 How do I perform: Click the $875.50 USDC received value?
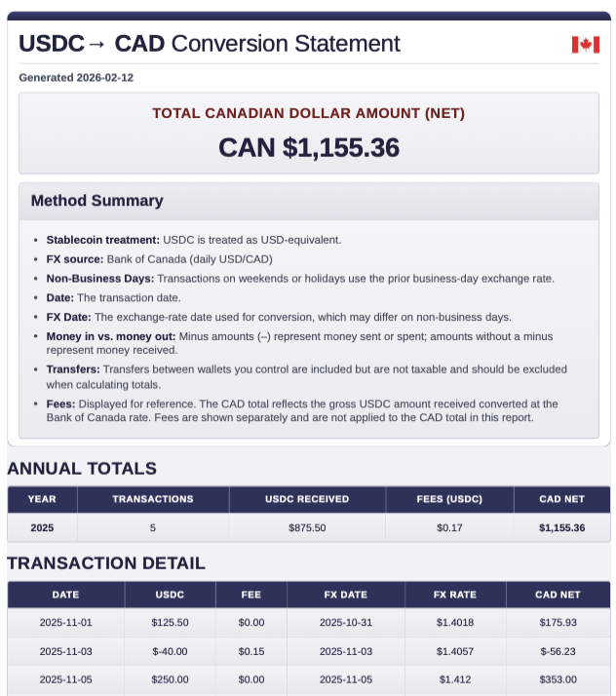tap(307, 527)
